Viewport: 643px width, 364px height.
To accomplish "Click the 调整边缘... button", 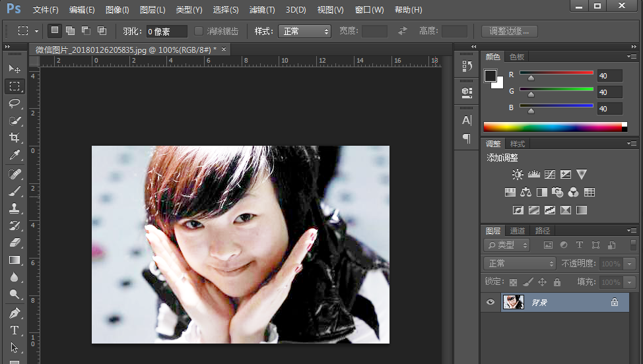I will 509,31.
